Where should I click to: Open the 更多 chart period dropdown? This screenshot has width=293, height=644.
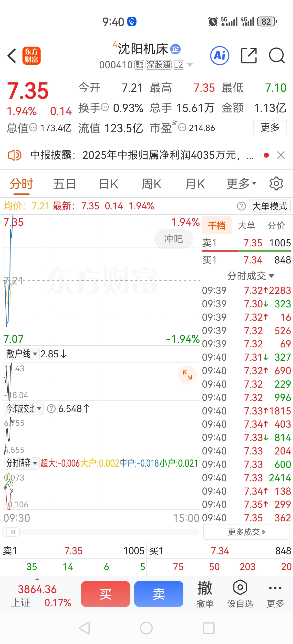(x=241, y=184)
